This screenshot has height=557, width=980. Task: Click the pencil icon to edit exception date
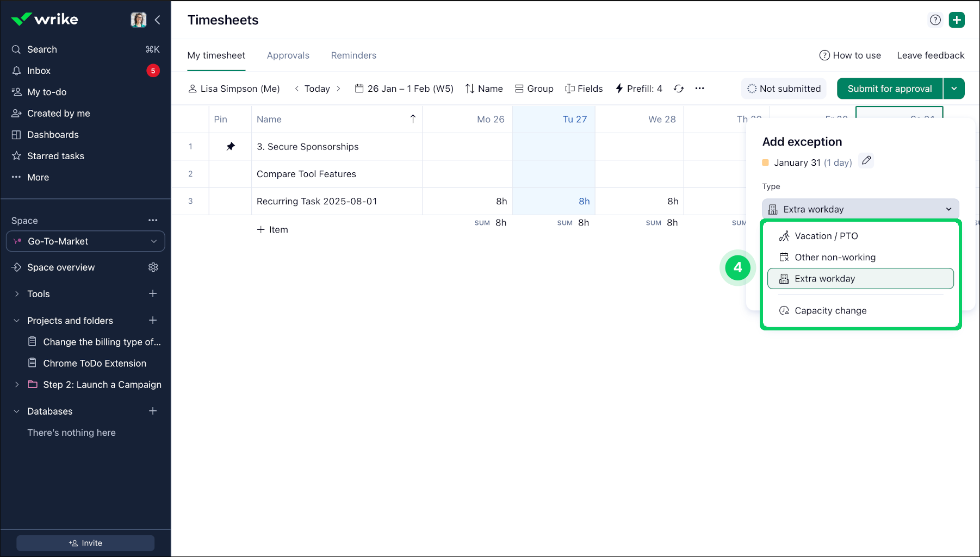pos(866,161)
